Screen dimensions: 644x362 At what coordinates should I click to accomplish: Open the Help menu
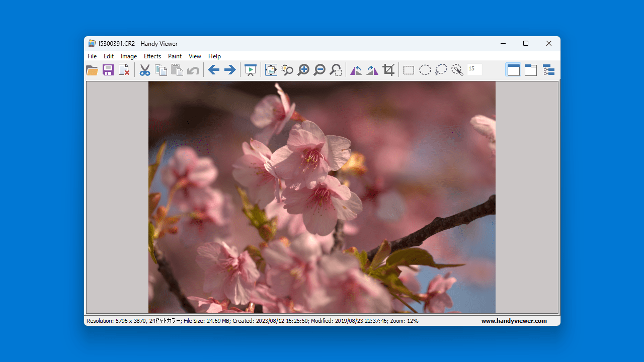215,56
